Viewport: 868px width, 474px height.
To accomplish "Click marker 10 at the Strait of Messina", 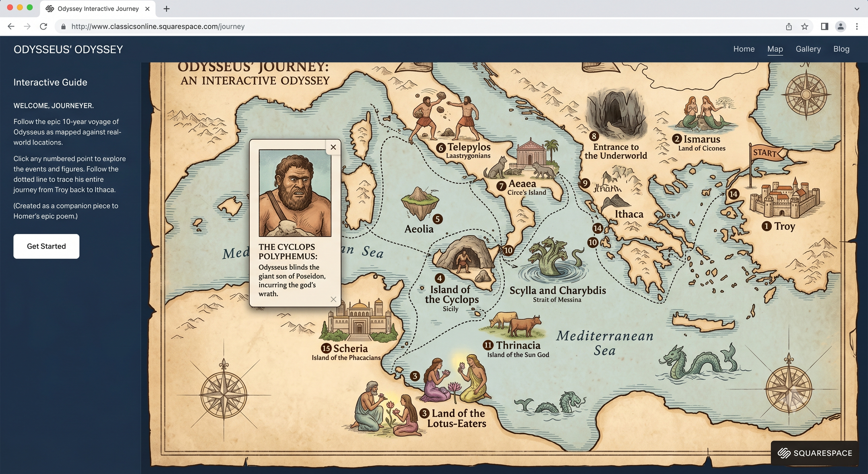I will (x=508, y=250).
